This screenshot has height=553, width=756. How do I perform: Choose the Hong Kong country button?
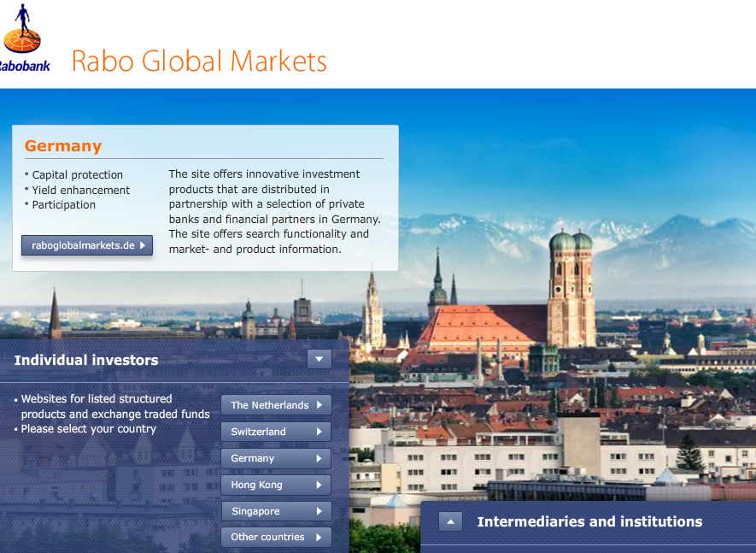click(276, 485)
